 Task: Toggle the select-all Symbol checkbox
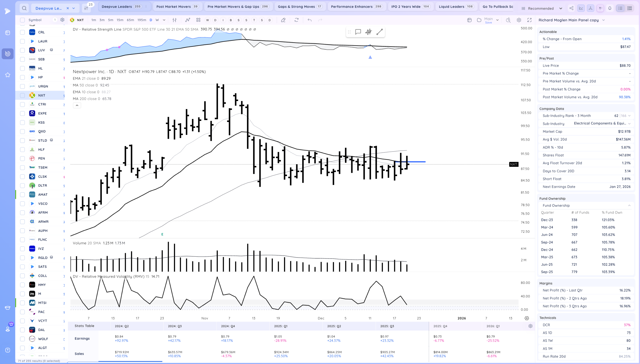pyautogui.click(x=22, y=20)
